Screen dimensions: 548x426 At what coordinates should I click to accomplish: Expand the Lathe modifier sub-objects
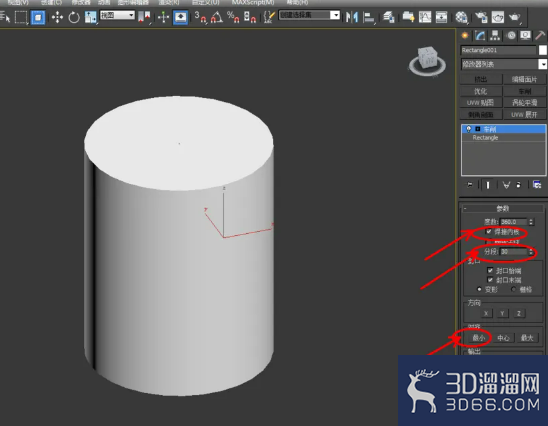(x=478, y=129)
